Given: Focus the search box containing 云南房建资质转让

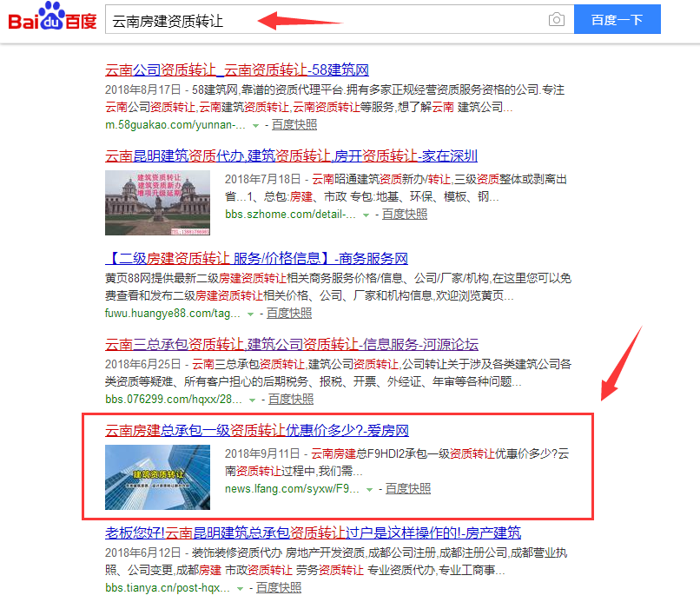Looking at the screenshot, I should point(340,19).
